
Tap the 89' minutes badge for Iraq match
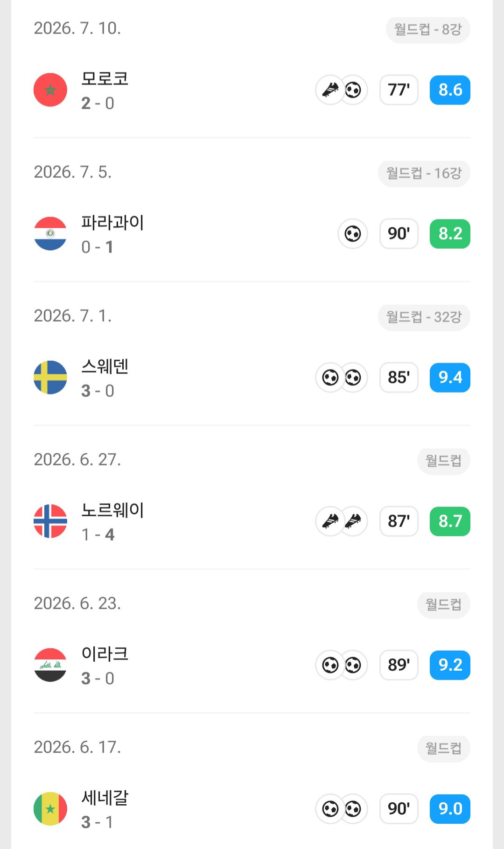click(399, 665)
